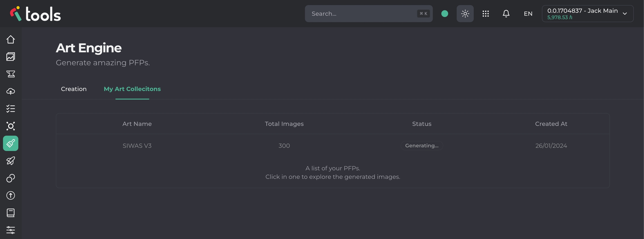This screenshot has width=644, height=239.
Task: Open the apps grid menu
Action: [x=486, y=14]
